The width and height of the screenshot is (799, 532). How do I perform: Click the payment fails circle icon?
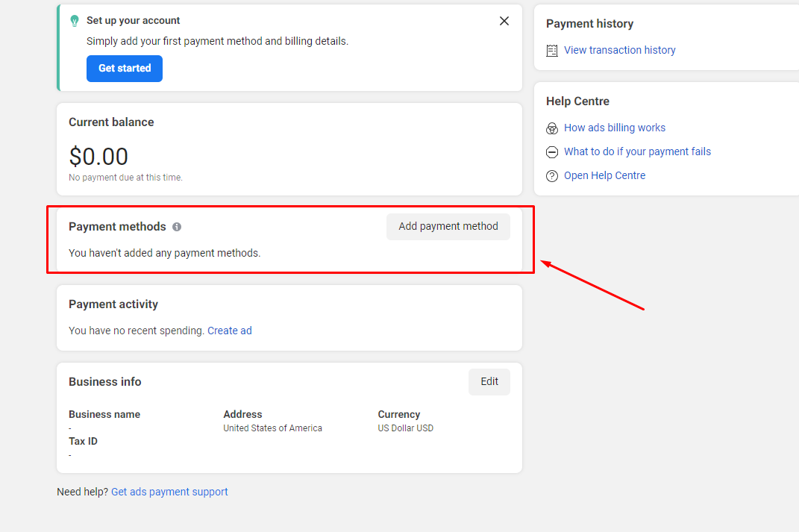(552, 152)
